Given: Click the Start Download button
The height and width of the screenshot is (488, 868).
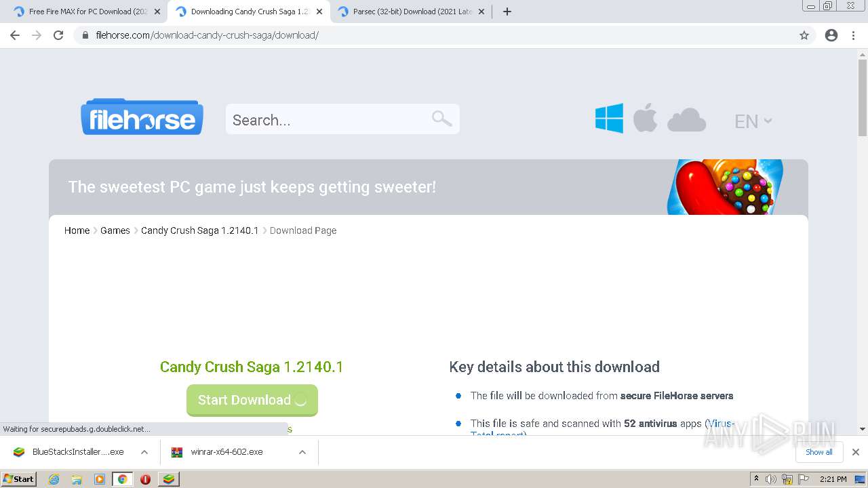Looking at the screenshot, I should (x=252, y=400).
